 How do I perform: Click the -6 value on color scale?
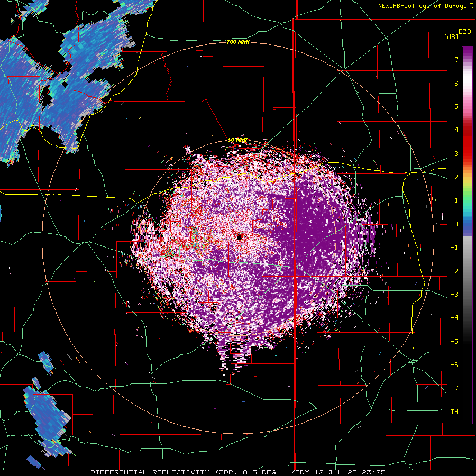pyautogui.click(x=454, y=365)
